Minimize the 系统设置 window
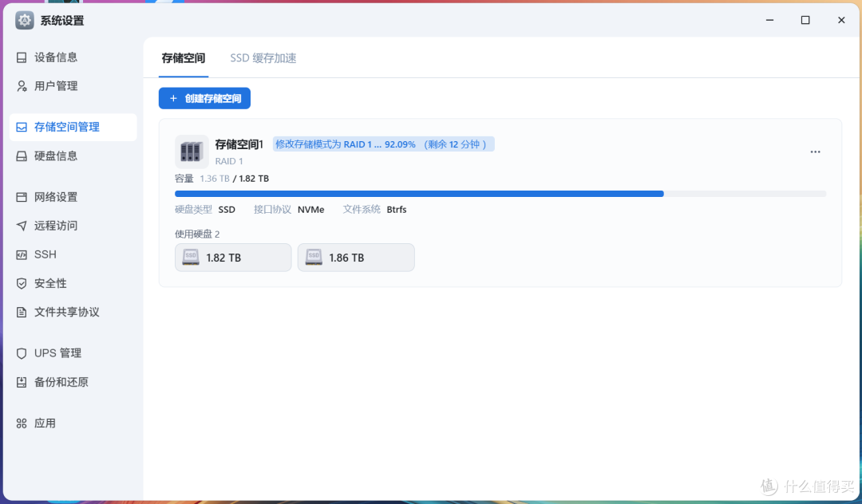Viewport: 862px width, 504px height. point(769,20)
